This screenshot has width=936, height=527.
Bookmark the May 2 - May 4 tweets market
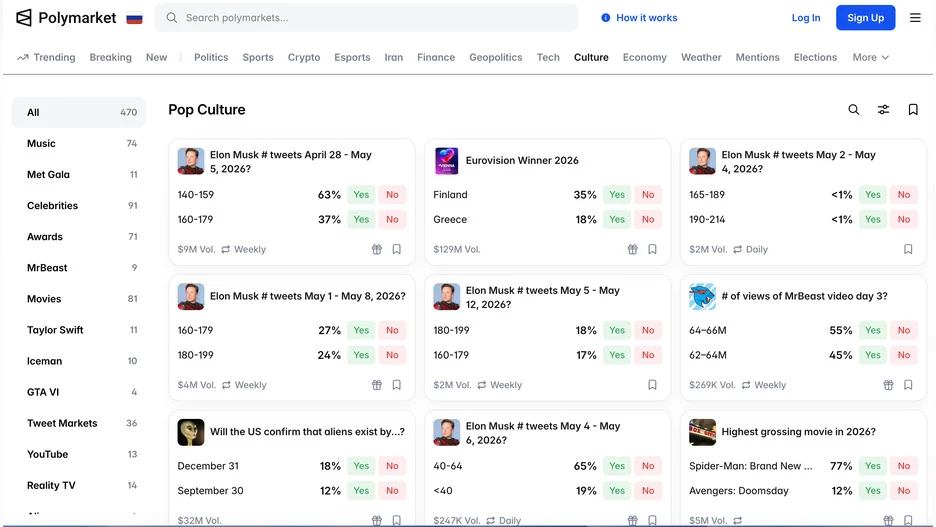(x=908, y=249)
